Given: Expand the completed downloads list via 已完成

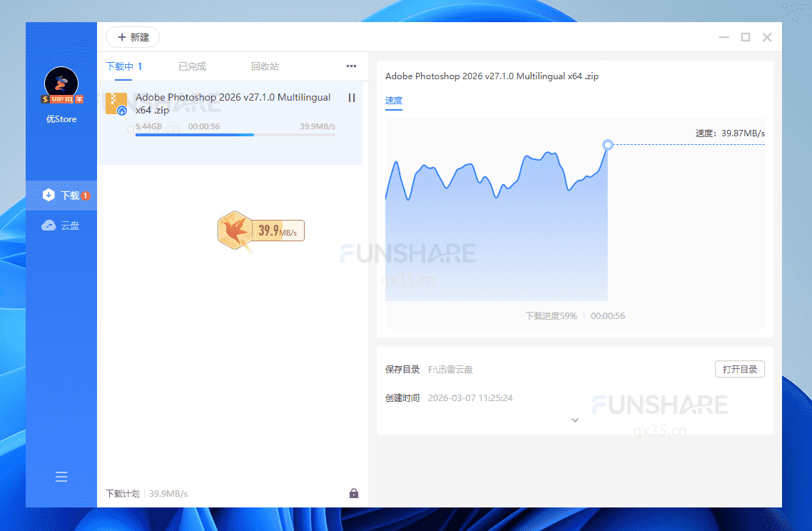Looking at the screenshot, I should (192, 66).
